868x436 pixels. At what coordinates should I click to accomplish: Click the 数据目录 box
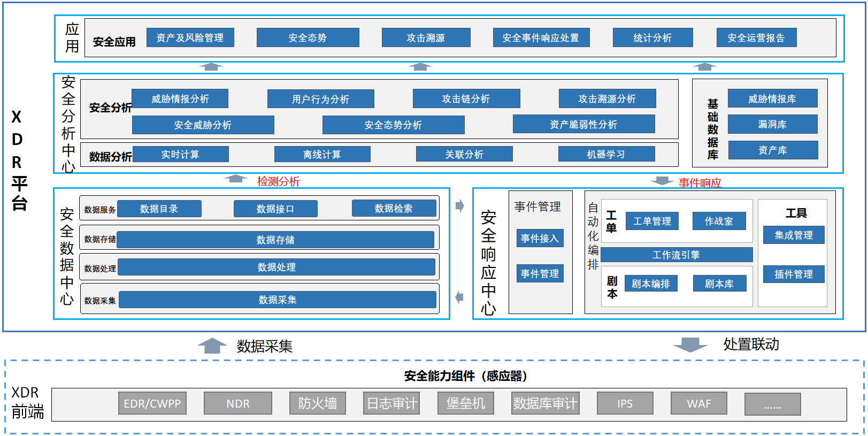[x=159, y=209]
